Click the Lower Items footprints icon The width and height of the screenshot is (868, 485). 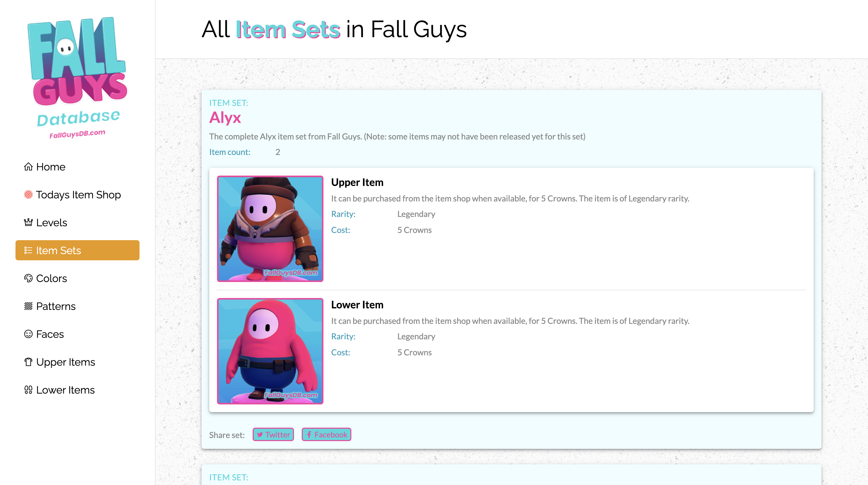tap(28, 390)
